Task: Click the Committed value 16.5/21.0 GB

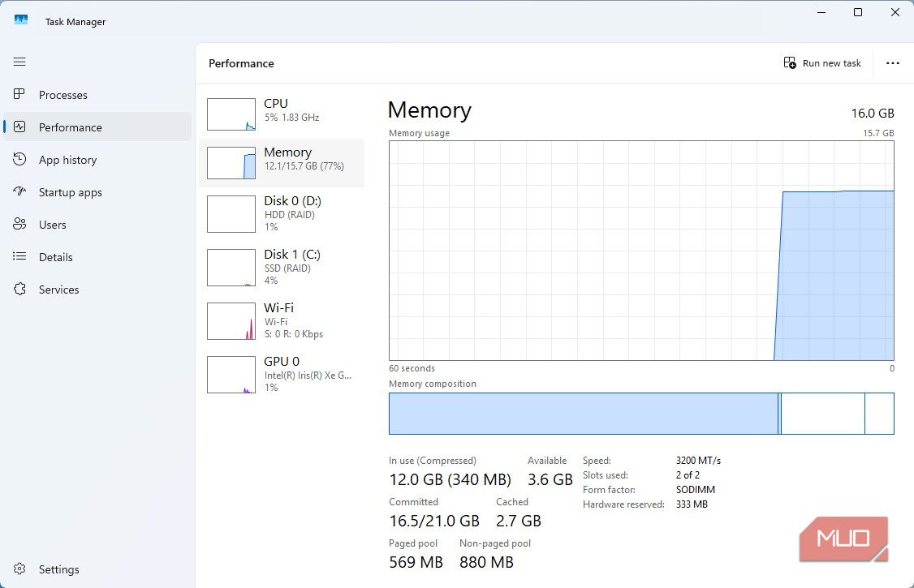Action: (x=434, y=521)
